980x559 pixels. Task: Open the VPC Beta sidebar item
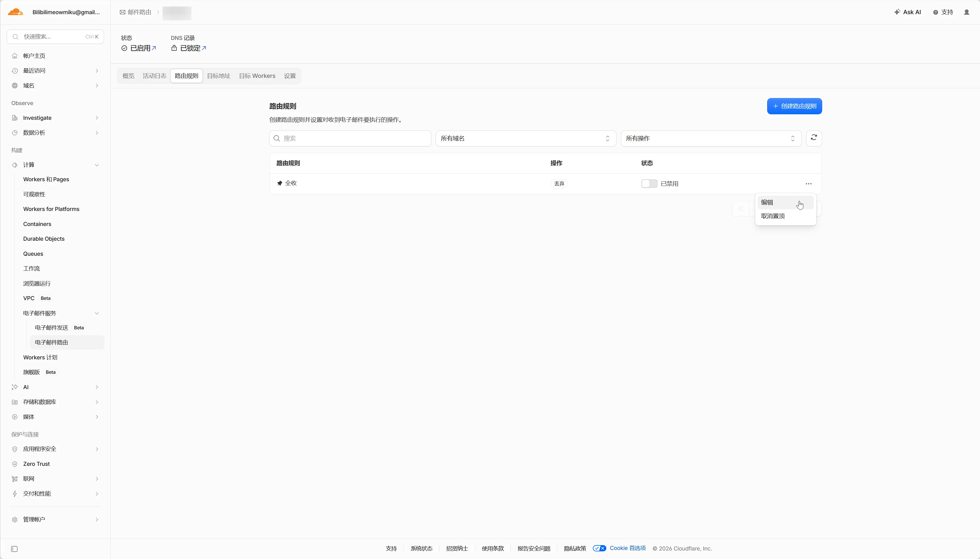[x=37, y=298]
